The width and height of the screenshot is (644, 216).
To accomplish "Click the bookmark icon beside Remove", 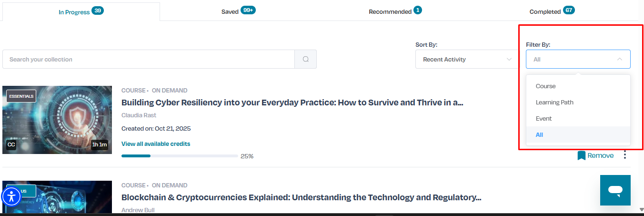I will click(581, 155).
